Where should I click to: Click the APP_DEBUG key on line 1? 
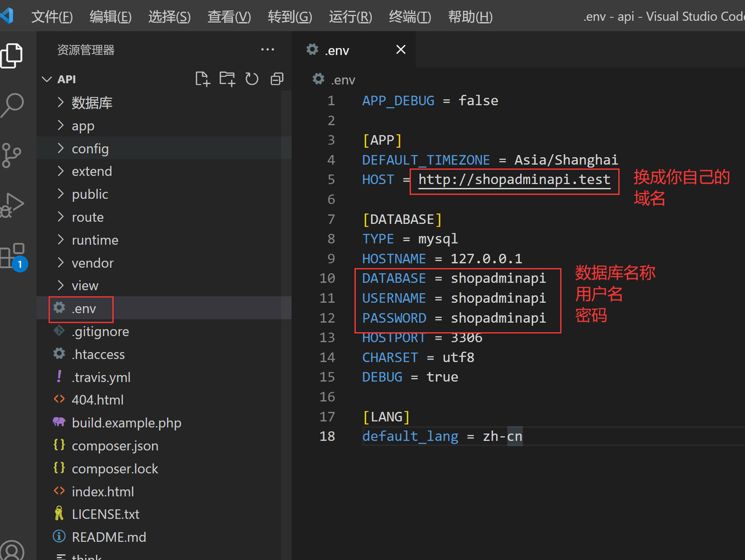398,101
